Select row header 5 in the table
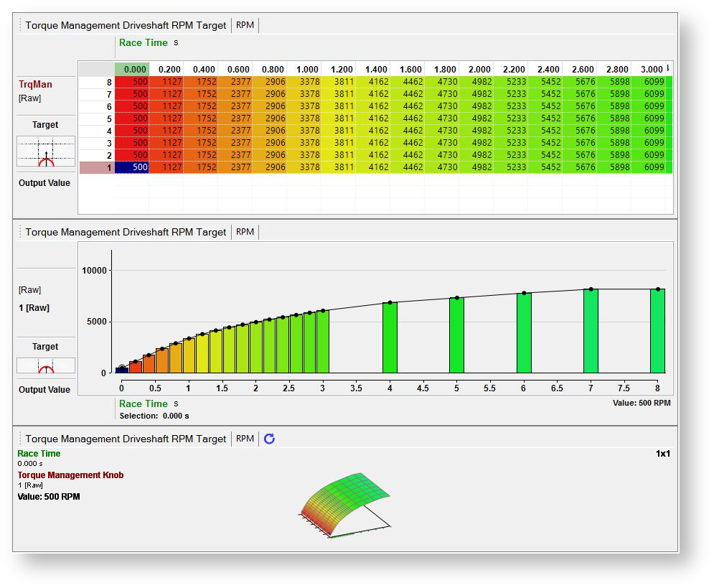The height and width of the screenshot is (588, 714). (x=97, y=118)
